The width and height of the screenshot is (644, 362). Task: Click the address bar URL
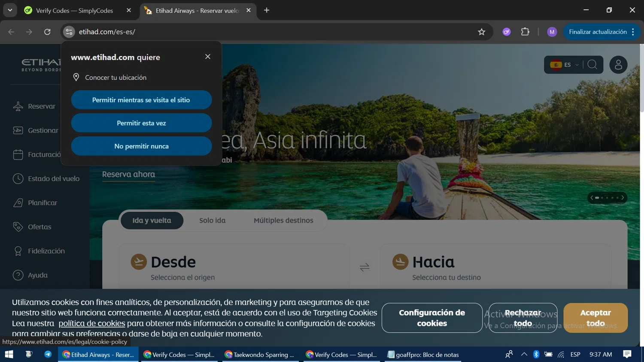[107, 32]
